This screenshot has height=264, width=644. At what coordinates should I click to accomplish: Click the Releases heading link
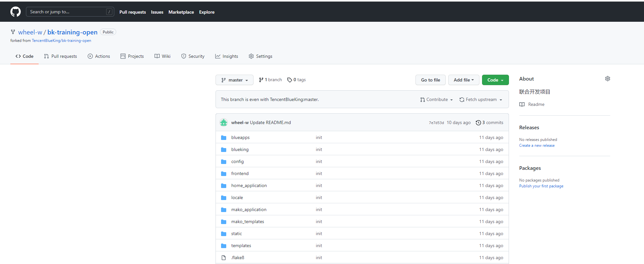click(x=529, y=128)
